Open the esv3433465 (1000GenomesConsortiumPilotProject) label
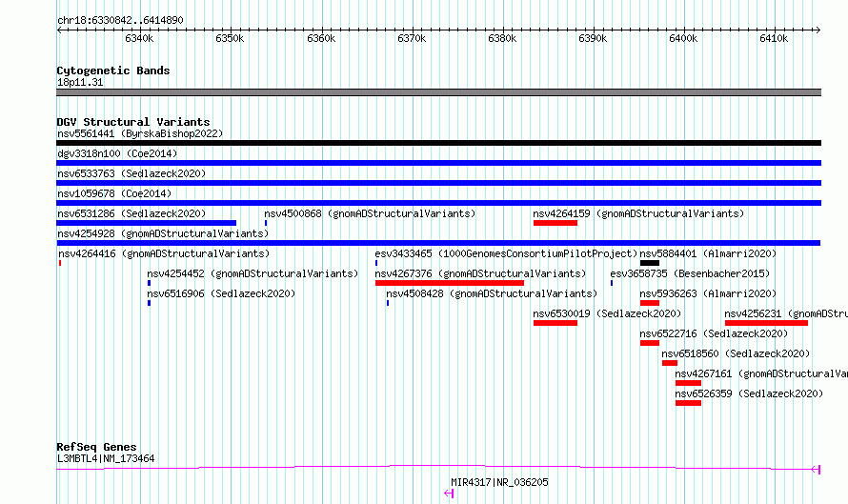848x504 pixels. 506,253
